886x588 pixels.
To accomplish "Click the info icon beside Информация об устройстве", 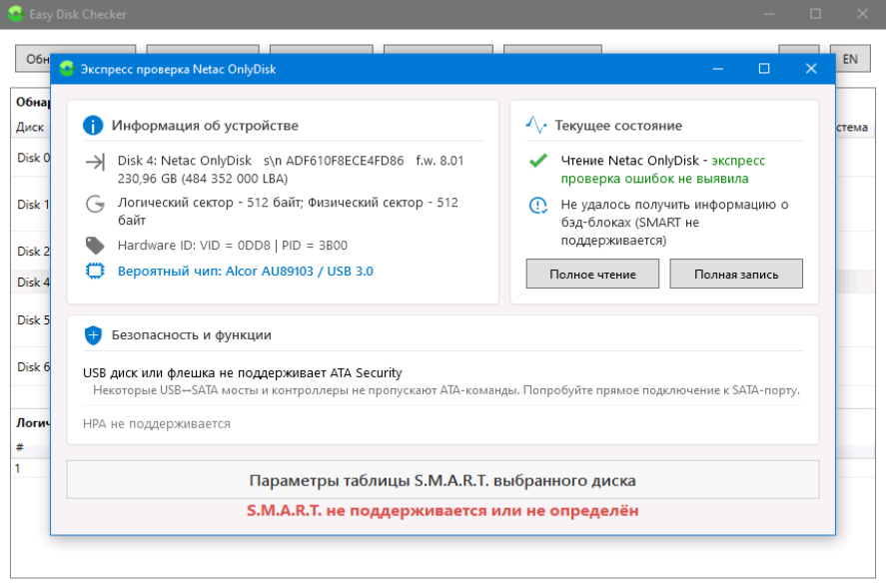I will pyautogui.click(x=93, y=126).
